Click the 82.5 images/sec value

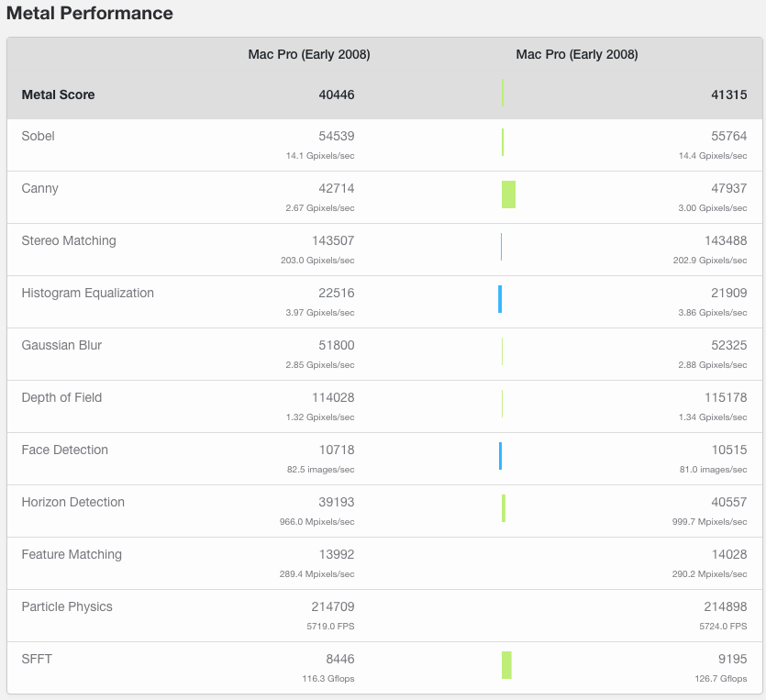[320, 470]
